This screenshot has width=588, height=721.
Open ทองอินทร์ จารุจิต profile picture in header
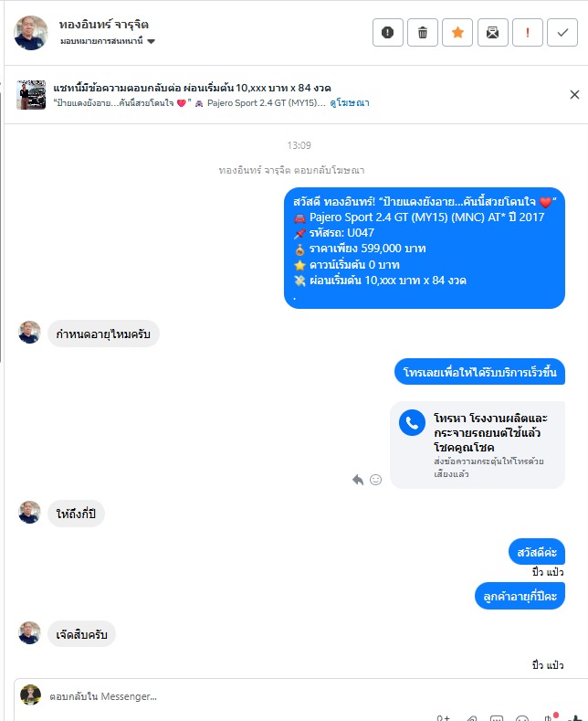(31, 33)
